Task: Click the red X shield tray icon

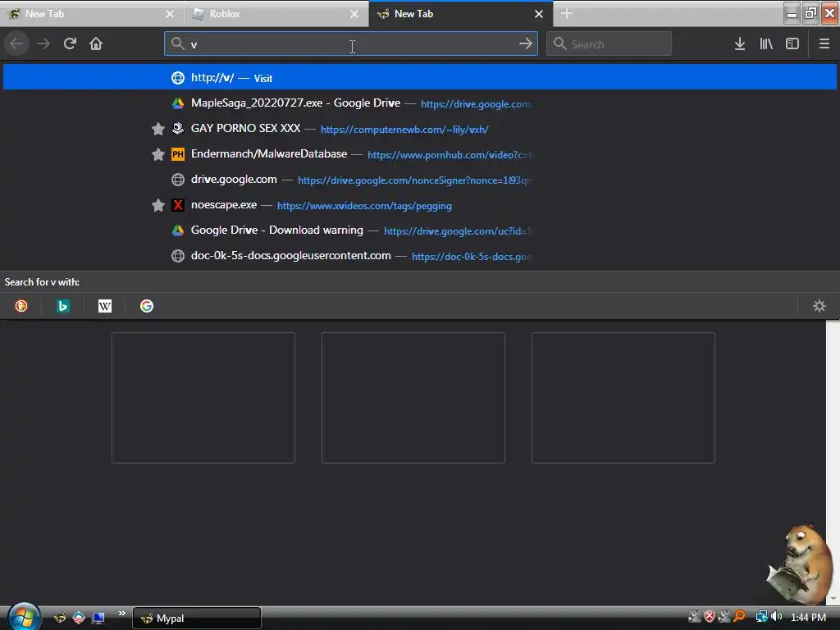Action: tap(710, 617)
